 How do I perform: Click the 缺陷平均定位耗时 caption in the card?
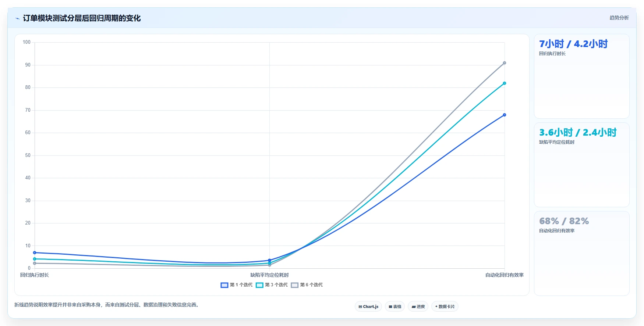coord(557,142)
